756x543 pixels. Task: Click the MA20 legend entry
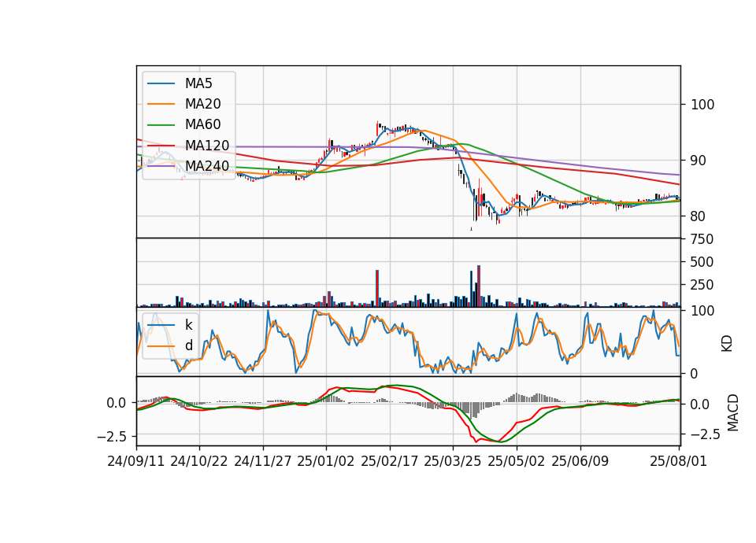tap(184, 104)
